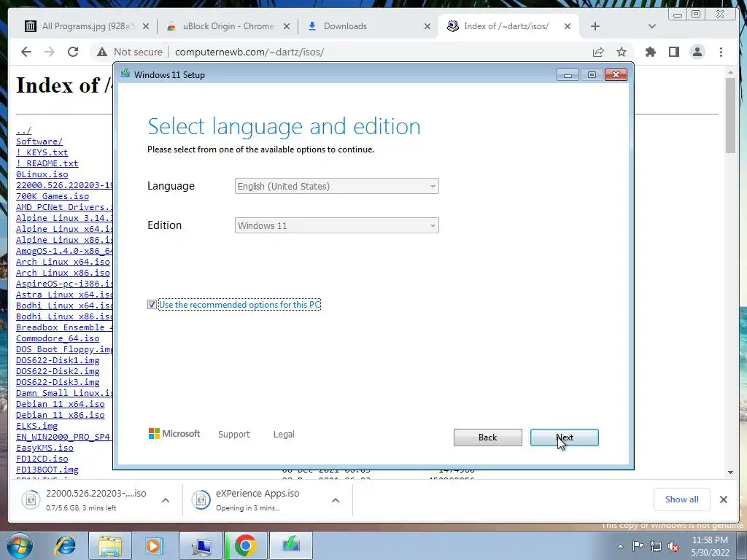Open the 0Linux.iso link
The height and width of the screenshot is (560, 747).
click(42, 174)
